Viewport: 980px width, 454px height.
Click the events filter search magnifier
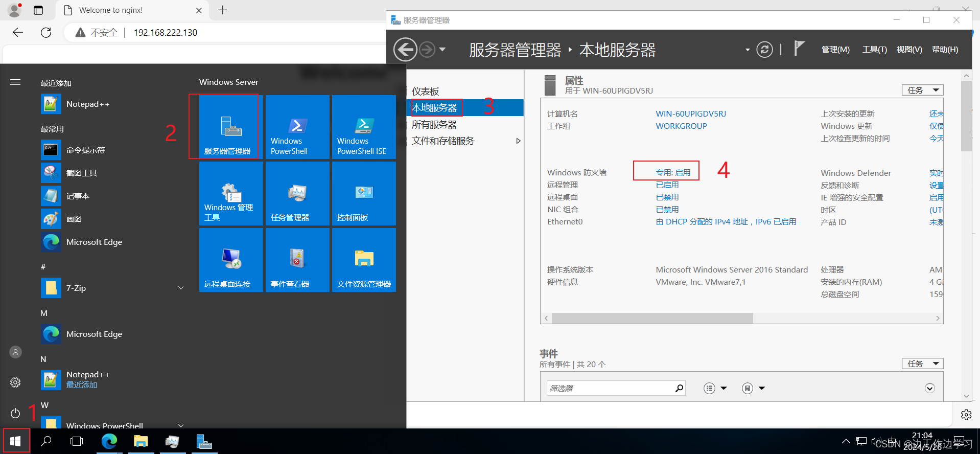click(x=679, y=388)
